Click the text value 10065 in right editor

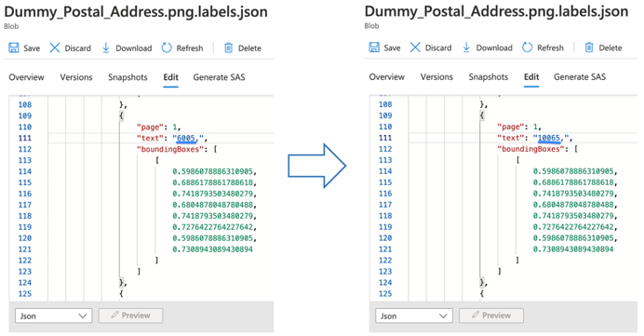tap(549, 138)
